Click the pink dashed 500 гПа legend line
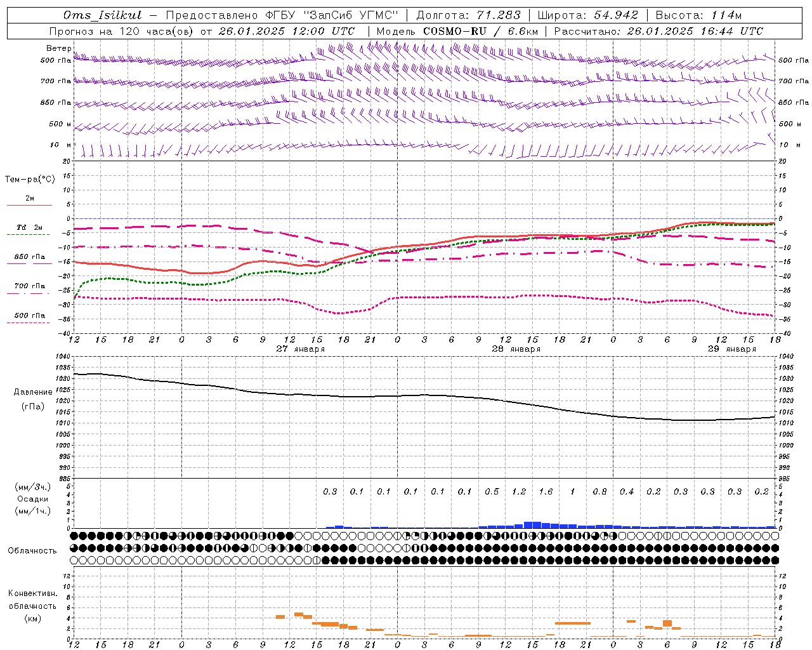 [29, 322]
